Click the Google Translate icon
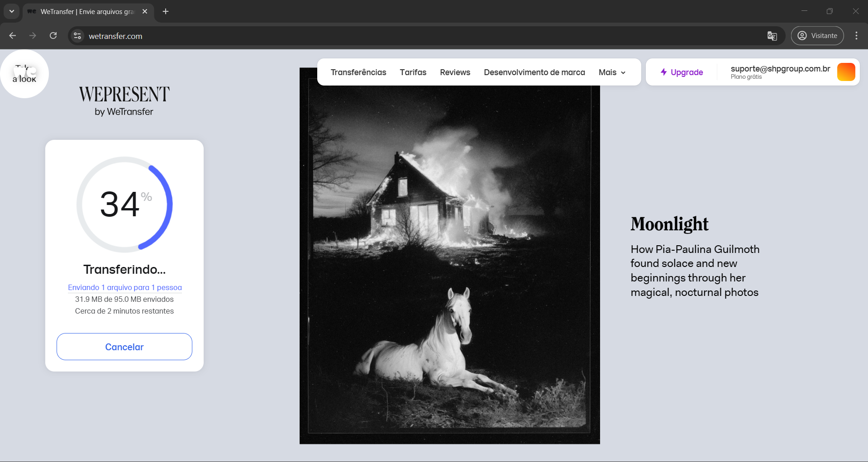 [x=772, y=36]
